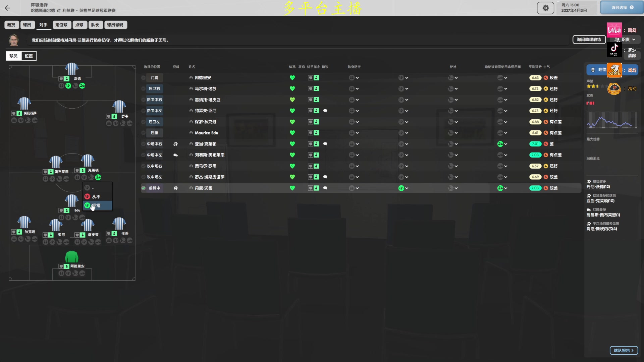Viewport: 644px width, 362px height.
Task: Untick the checked circle for 前锋中 row
Action: [x=144, y=188]
